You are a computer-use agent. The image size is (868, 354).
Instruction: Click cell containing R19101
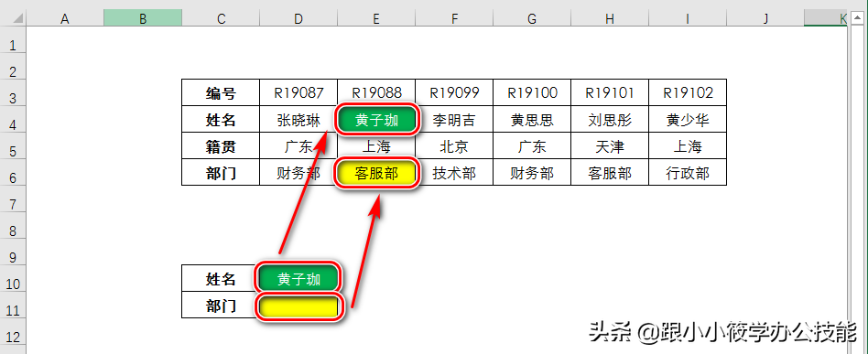610,92
